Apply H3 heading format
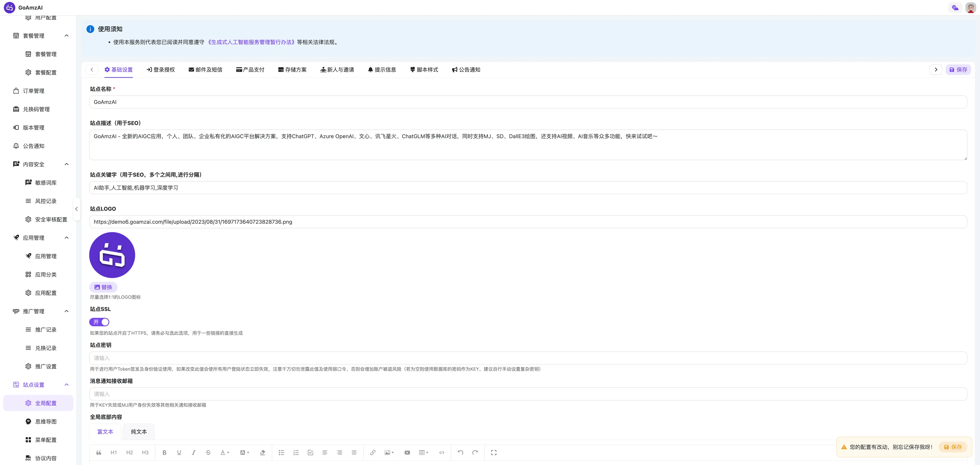The height and width of the screenshot is (465, 980). click(145, 452)
